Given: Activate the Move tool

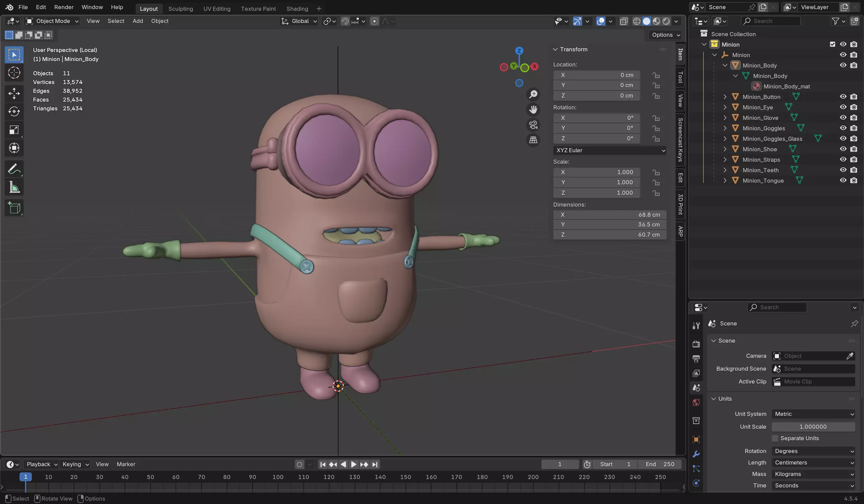Looking at the screenshot, I should [14, 93].
